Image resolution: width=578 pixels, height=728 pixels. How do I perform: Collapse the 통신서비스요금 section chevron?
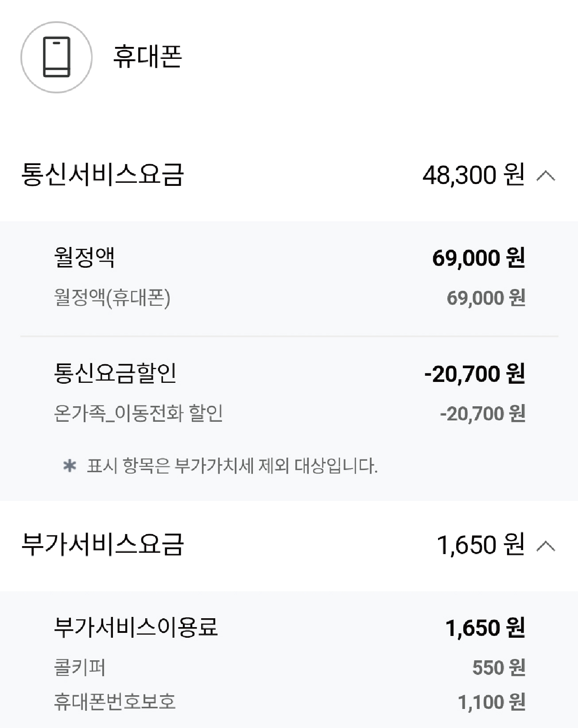(x=546, y=176)
